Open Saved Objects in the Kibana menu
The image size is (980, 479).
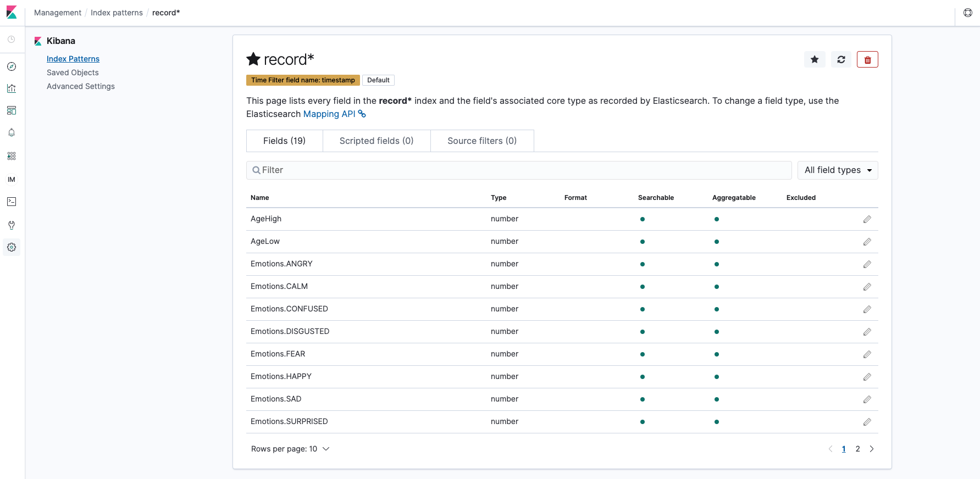[73, 73]
